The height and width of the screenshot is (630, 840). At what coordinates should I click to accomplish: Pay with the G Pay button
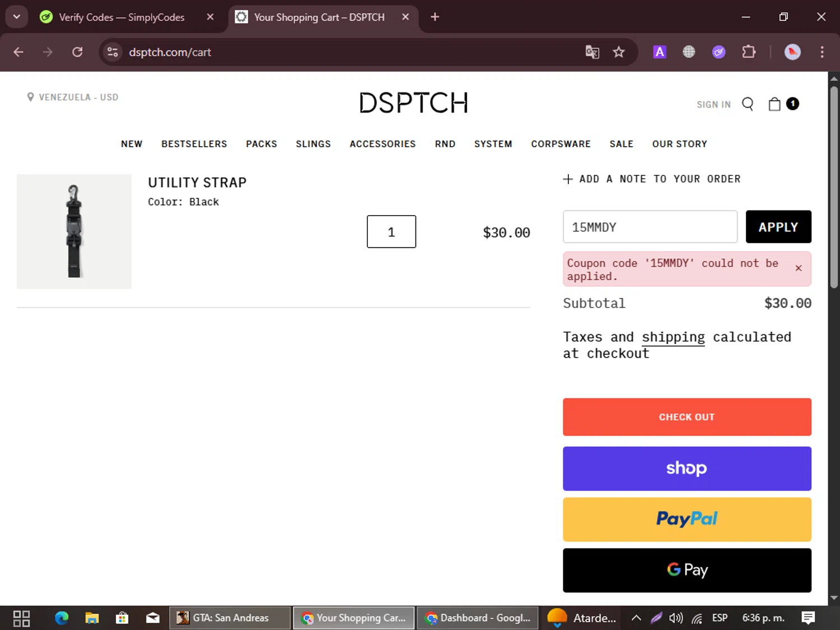(x=687, y=570)
